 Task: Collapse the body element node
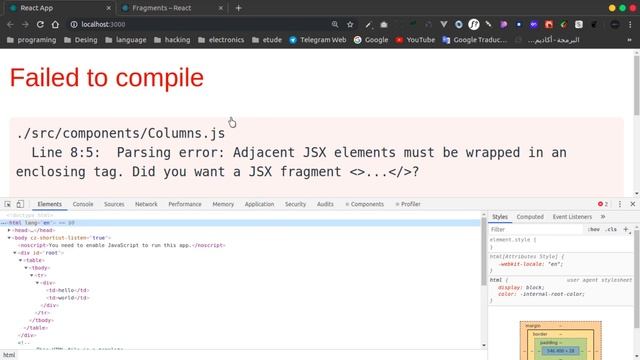click(9, 238)
